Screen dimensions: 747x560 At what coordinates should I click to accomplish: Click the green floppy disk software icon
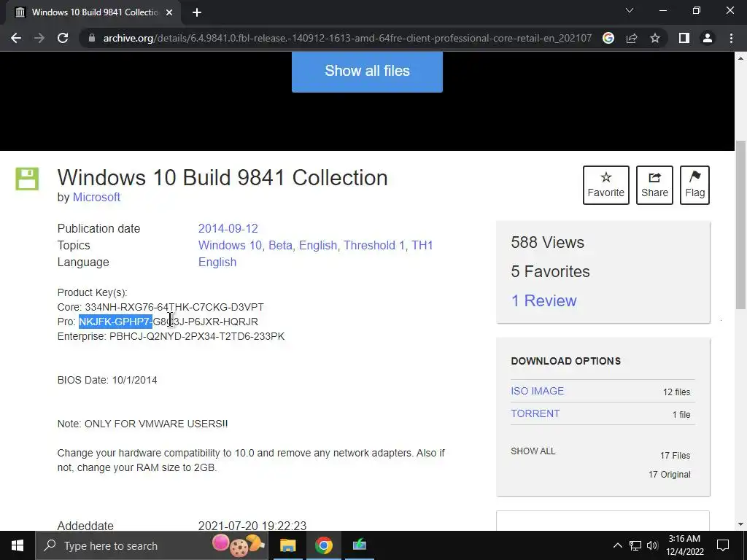pyautogui.click(x=27, y=179)
